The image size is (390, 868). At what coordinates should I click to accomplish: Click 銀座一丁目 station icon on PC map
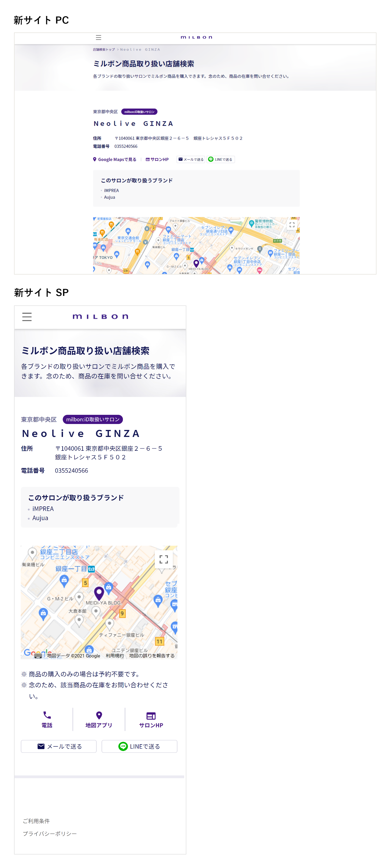(x=192, y=250)
